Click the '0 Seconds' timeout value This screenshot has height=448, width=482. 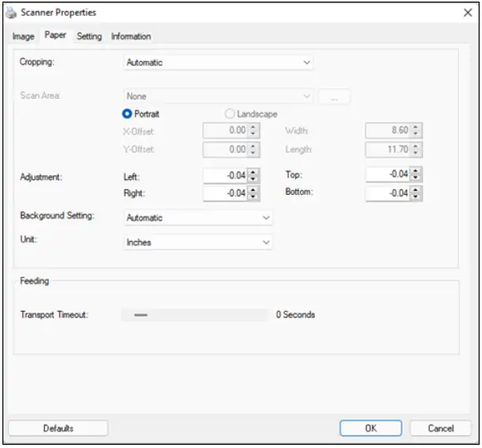coord(295,314)
